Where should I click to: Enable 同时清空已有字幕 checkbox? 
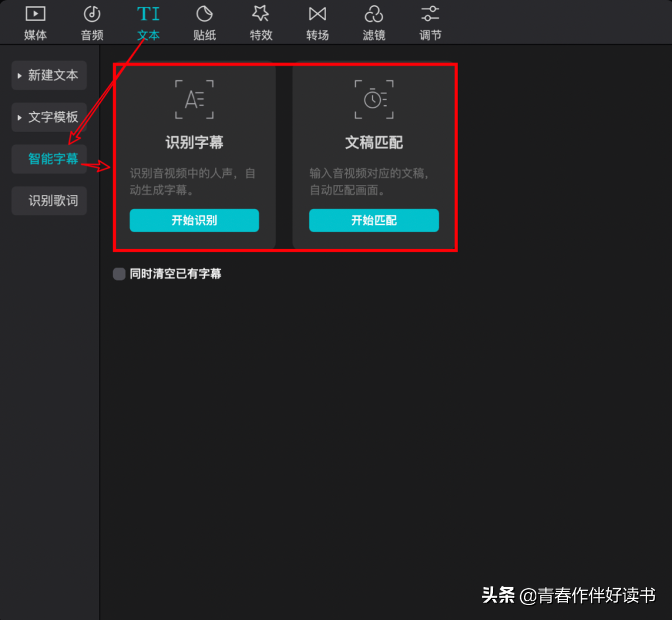click(119, 273)
